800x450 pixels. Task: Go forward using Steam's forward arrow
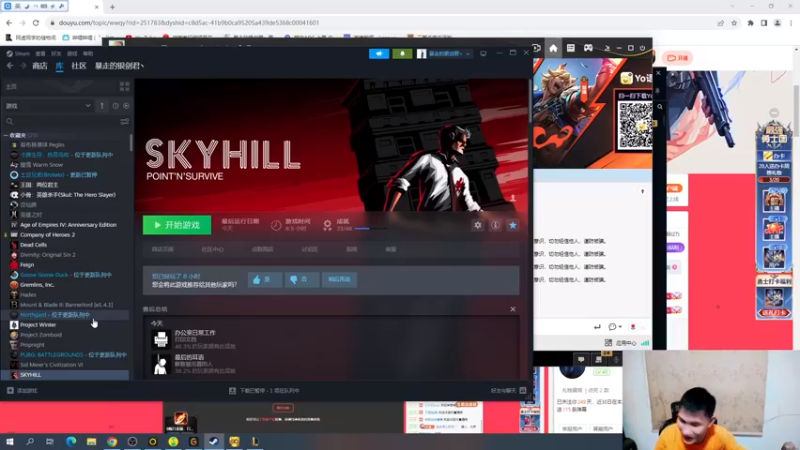coord(23,66)
